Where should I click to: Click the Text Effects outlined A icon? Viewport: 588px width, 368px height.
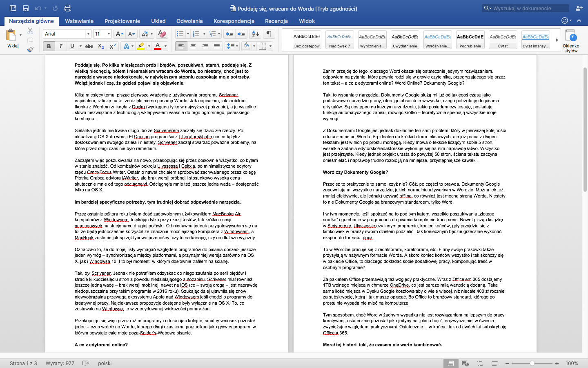click(x=127, y=46)
